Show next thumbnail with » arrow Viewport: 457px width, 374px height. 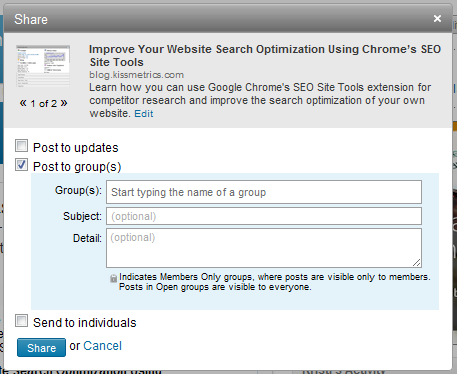(64, 103)
